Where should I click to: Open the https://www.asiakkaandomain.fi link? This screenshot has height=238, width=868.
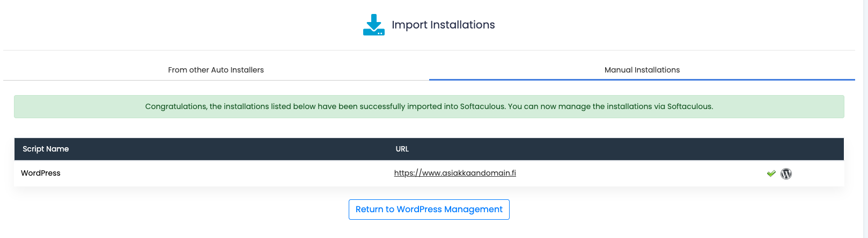(x=455, y=173)
